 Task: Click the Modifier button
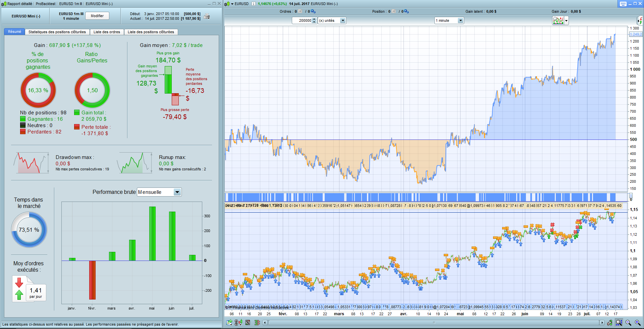[x=97, y=16]
